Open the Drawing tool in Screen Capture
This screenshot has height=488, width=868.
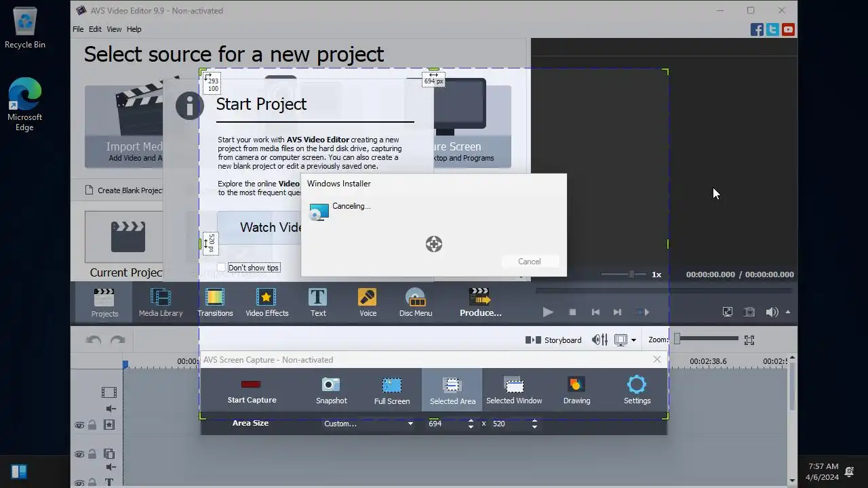coord(576,390)
